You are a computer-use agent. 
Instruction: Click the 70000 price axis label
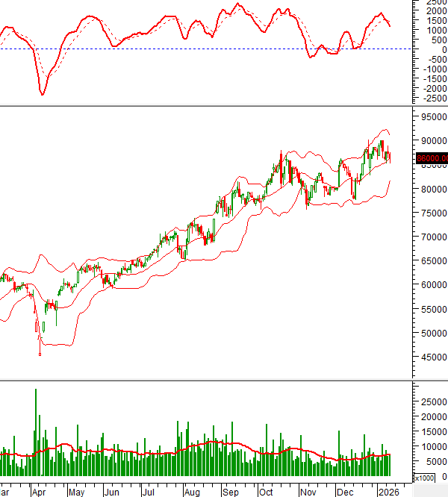click(x=434, y=237)
